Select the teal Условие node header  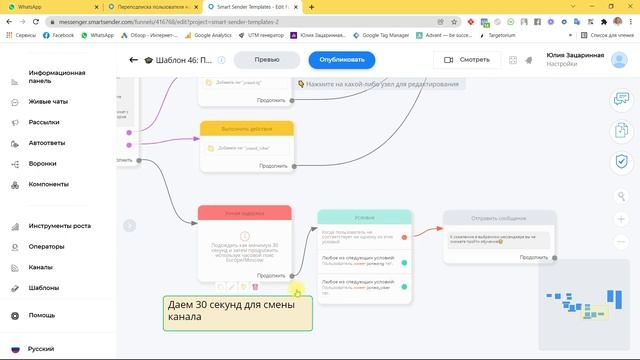pos(364,218)
